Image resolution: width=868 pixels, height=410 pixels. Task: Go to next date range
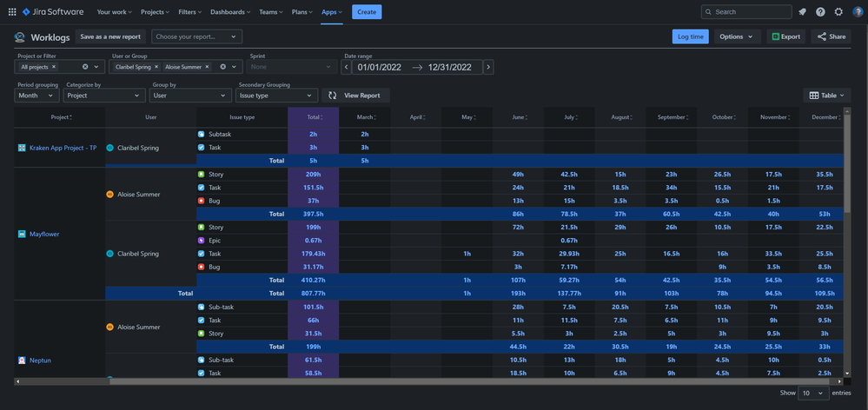tap(488, 67)
